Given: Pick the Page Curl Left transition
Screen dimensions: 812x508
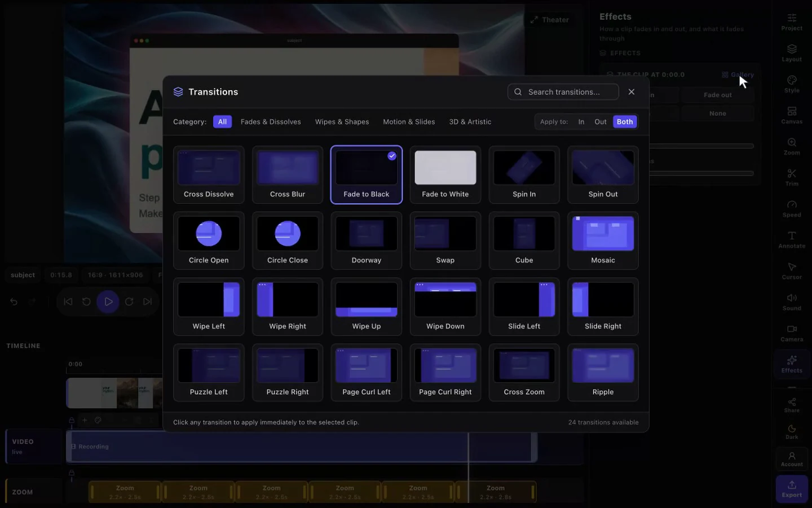Looking at the screenshot, I should 367,373.
